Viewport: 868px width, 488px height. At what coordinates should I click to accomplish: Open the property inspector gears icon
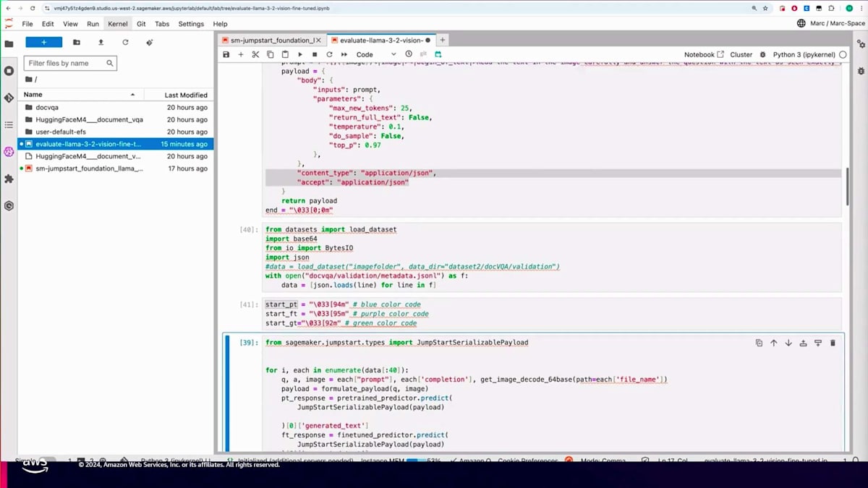point(861,43)
